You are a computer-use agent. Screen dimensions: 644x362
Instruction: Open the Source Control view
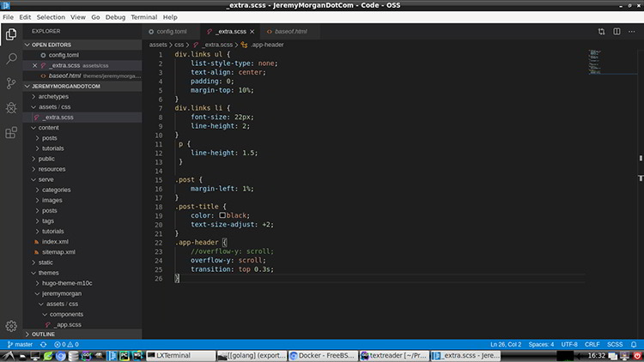pos(11,83)
